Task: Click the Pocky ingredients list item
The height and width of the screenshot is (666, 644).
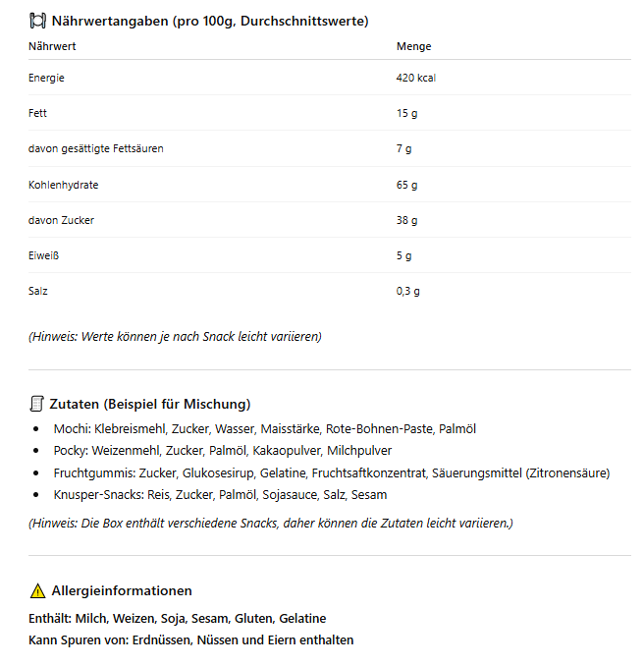Action: point(223,450)
